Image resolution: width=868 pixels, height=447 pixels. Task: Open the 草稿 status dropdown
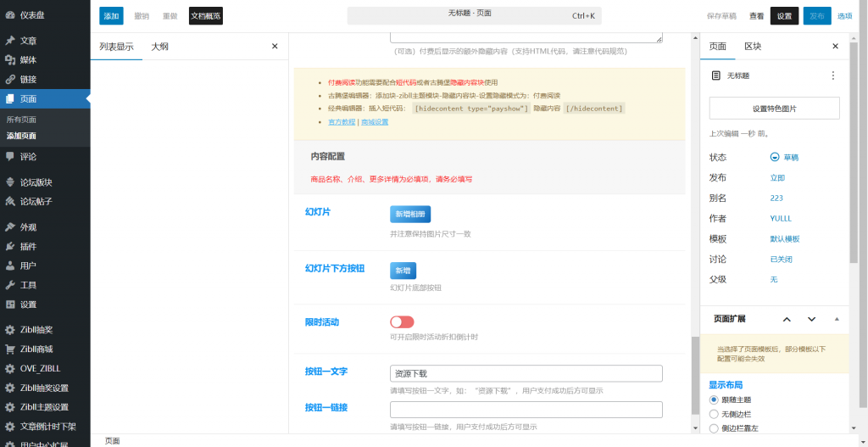pos(791,157)
